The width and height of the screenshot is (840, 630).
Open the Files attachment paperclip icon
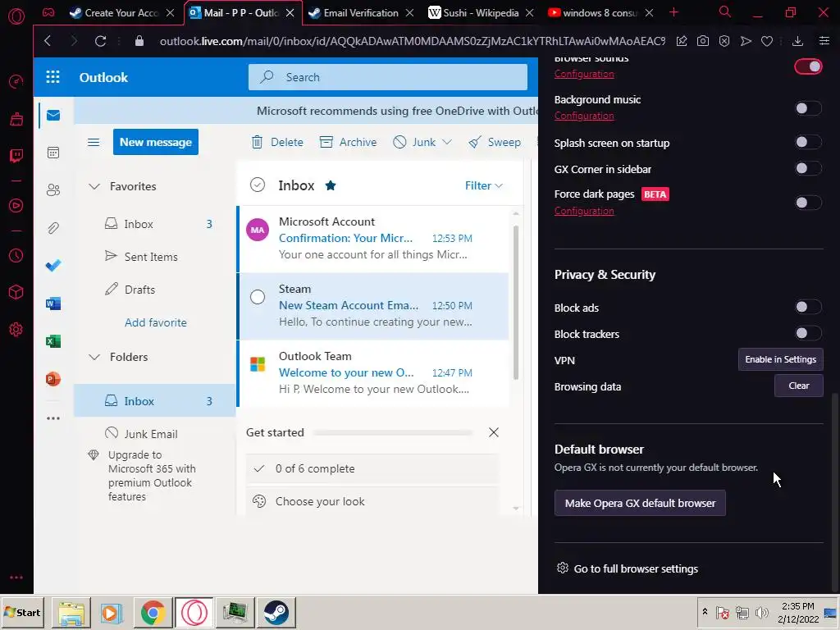pyautogui.click(x=53, y=228)
